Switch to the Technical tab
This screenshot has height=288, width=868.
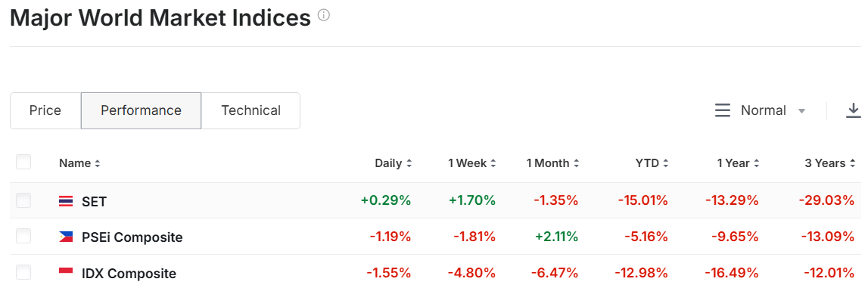[250, 110]
